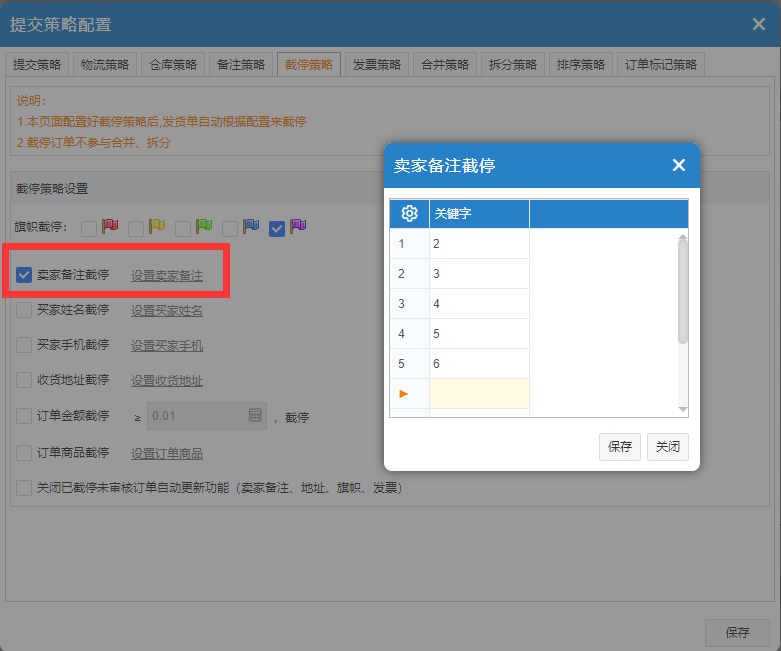The height and width of the screenshot is (651, 781).
Task: Open the 发票策略 tab
Action: (377, 65)
